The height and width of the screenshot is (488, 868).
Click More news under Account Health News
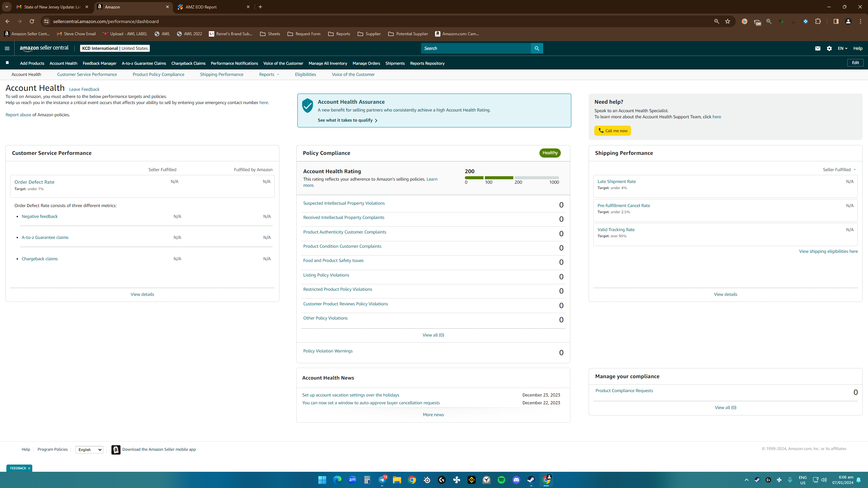point(433,415)
